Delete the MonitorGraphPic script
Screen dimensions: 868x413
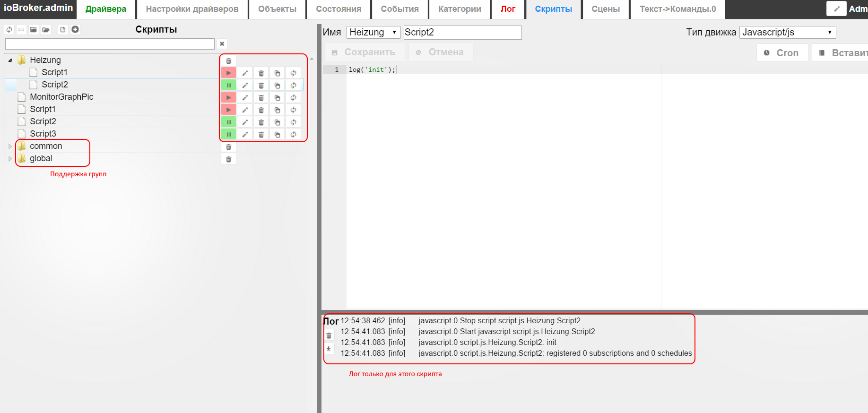(261, 98)
